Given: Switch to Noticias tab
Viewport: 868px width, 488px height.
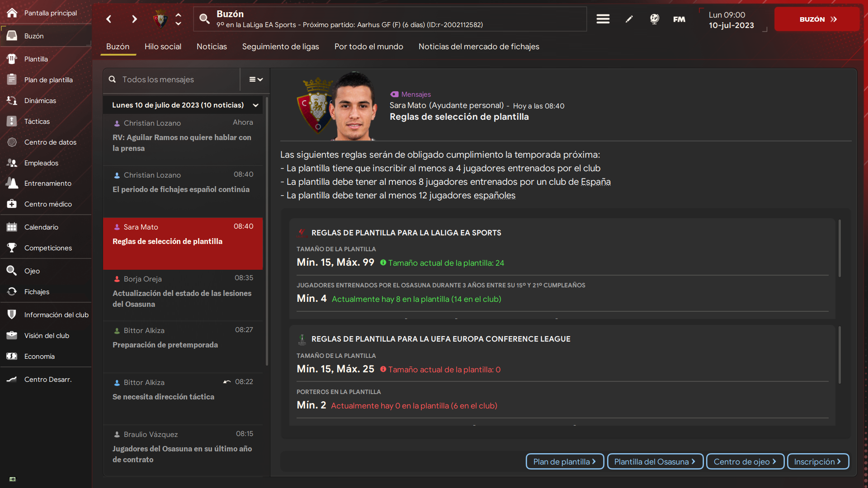Looking at the screenshot, I should click(212, 47).
